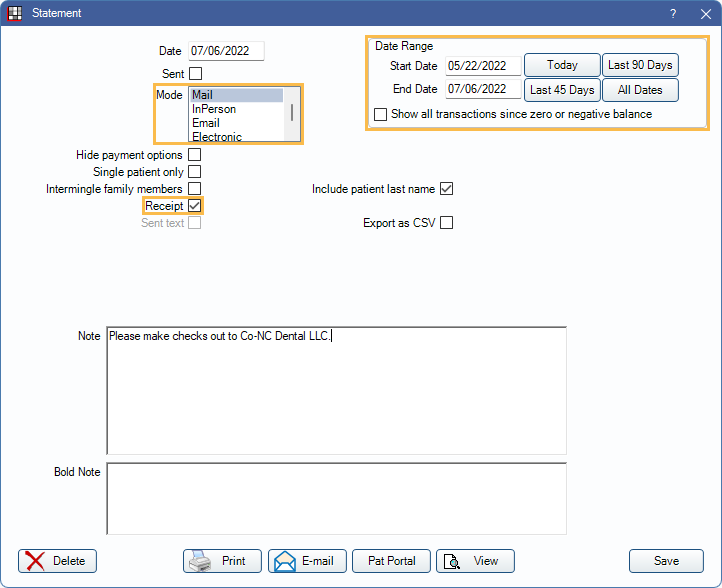722x588 pixels.
Task: Choose Email in the Mode list
Action: [206, 123]
